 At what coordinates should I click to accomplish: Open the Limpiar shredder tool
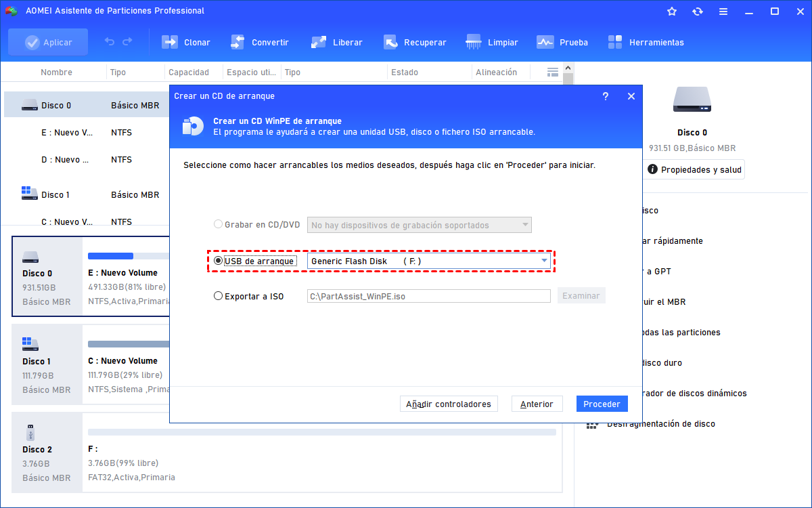tap(474, 42)
